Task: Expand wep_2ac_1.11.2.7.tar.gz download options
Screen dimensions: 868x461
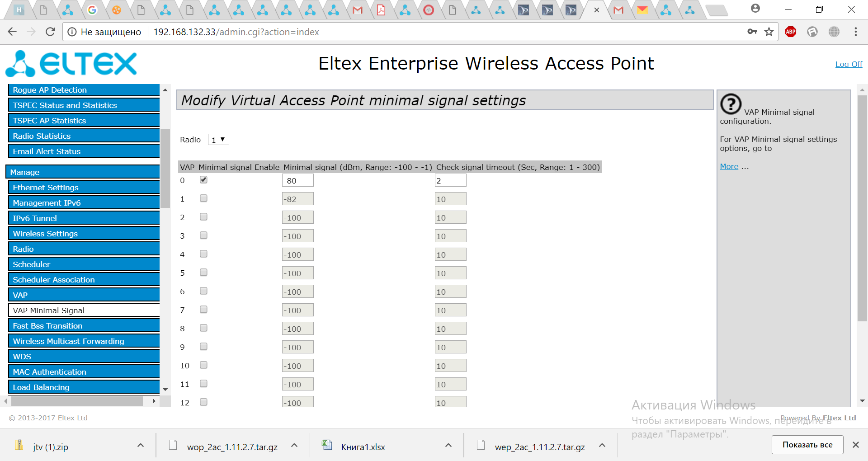Action: click(x=602, y=446)
